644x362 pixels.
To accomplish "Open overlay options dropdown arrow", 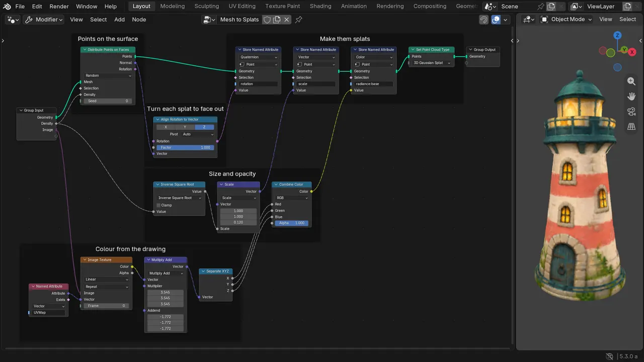I will pyautogui.click(x=506, y=19).
